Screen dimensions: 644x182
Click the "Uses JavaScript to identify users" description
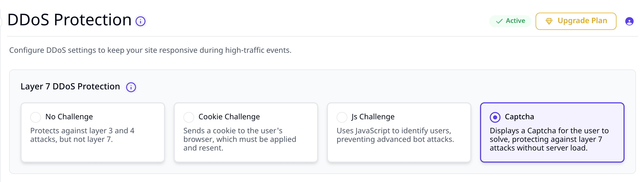[395, 135]
